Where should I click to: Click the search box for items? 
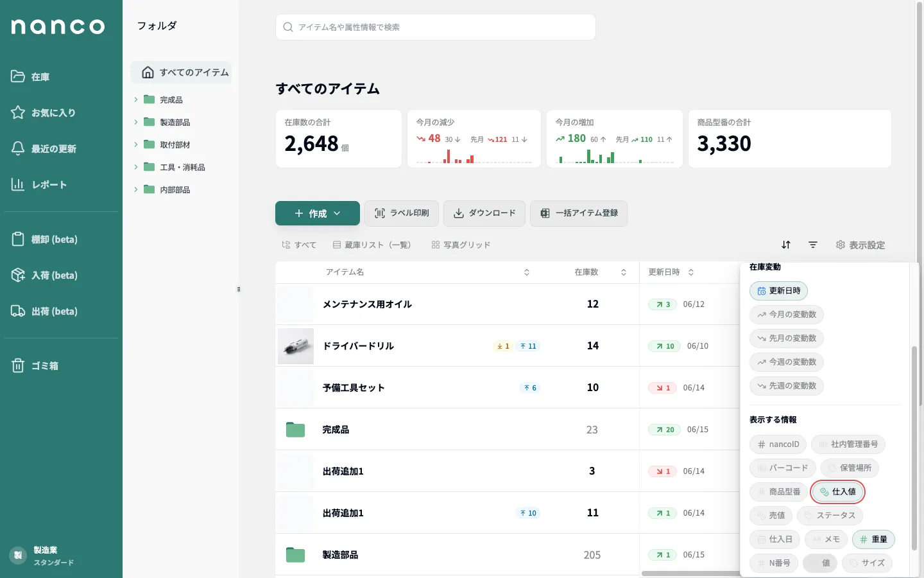[436, 27]
